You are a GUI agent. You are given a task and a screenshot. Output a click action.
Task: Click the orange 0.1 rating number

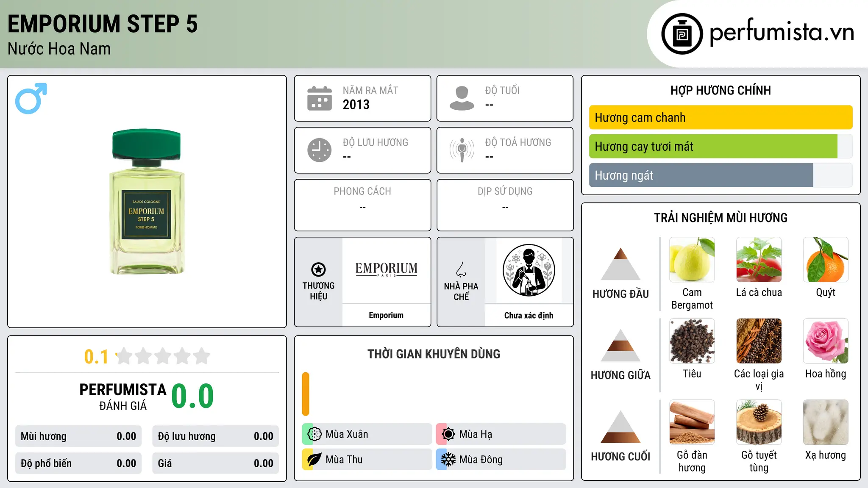pyautogui.click(x=96, y=357)
